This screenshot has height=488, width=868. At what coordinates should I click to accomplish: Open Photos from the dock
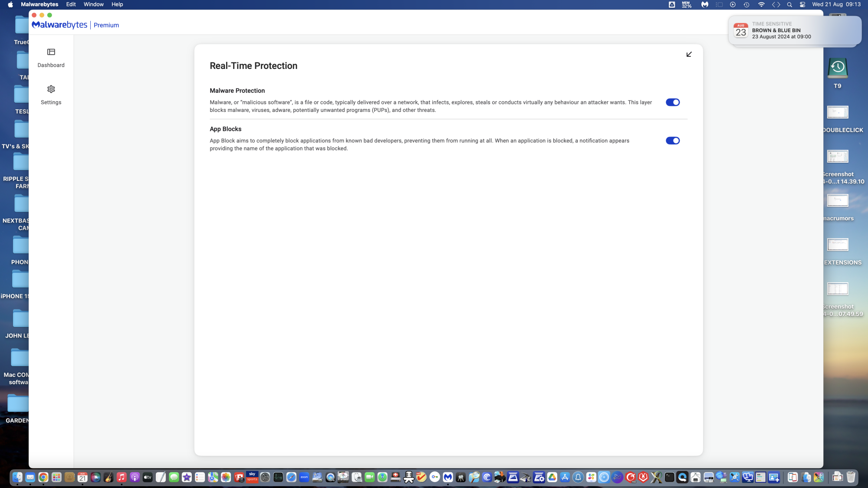click(226, 477)
